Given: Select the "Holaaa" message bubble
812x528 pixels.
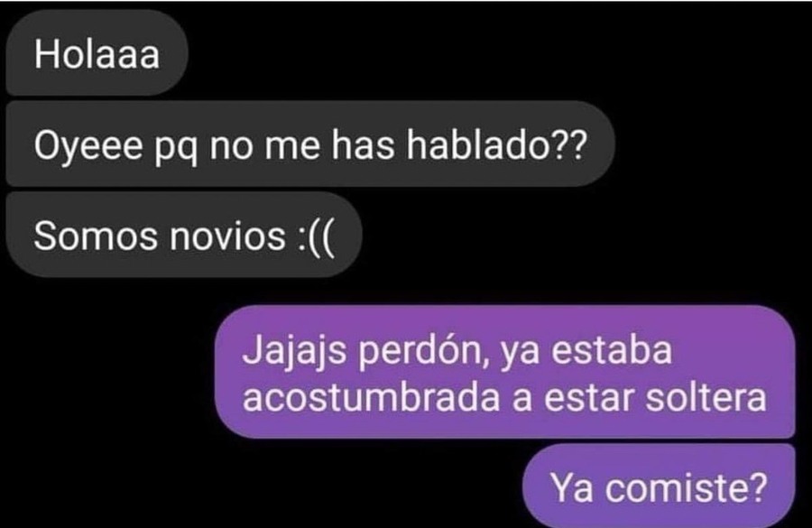Looking at the screenshot, I should (97, 53).
